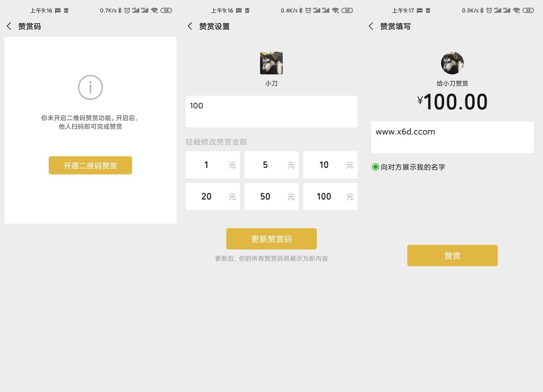This screenshot has width=543, height=392.
Task: Go back from 赞赏码 screen
Action: point(9,26)
